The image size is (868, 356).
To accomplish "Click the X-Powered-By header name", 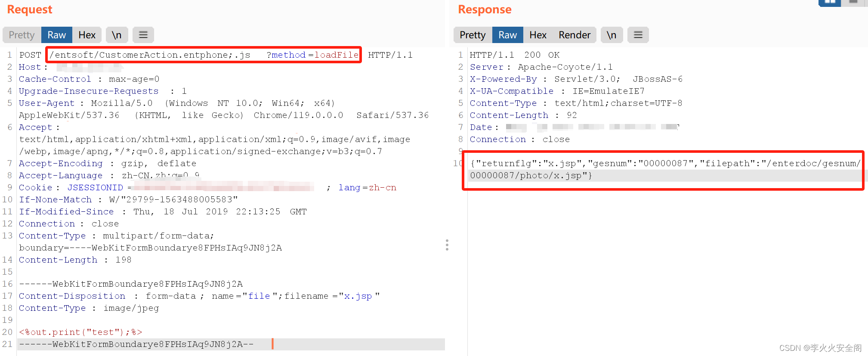I will coord(504,79).
